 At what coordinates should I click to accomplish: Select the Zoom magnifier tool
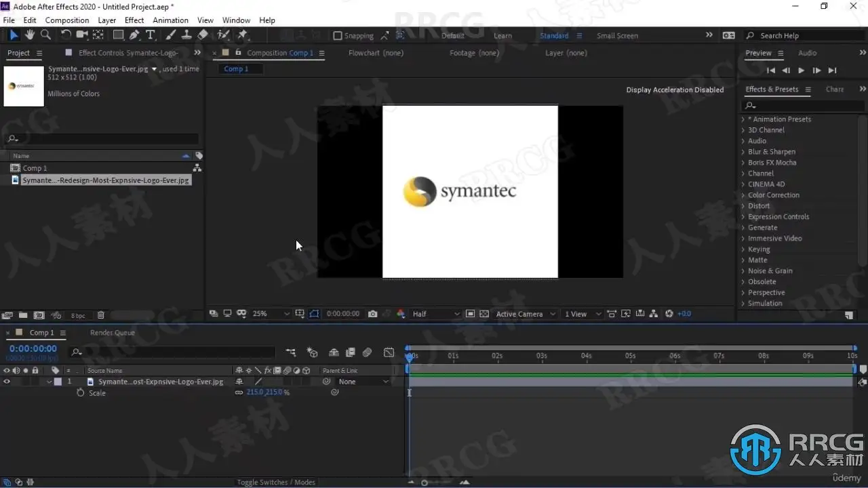tap(46, 35)
